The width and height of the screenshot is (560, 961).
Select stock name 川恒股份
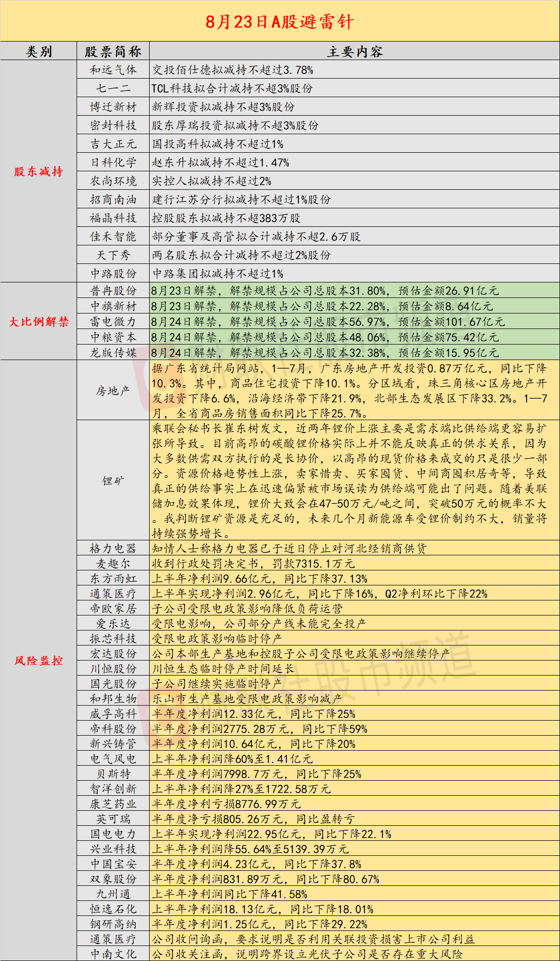coord(113,669)
